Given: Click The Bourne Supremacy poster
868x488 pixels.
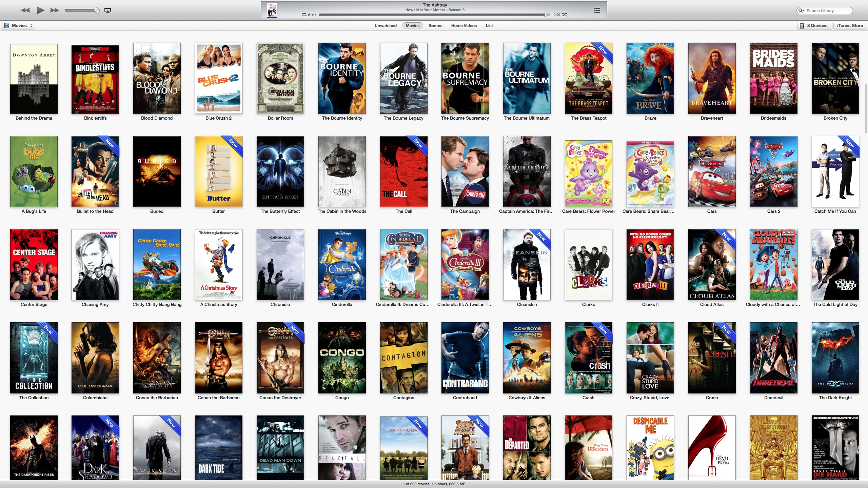Looking at the screenshot, I should click(465, 78).
